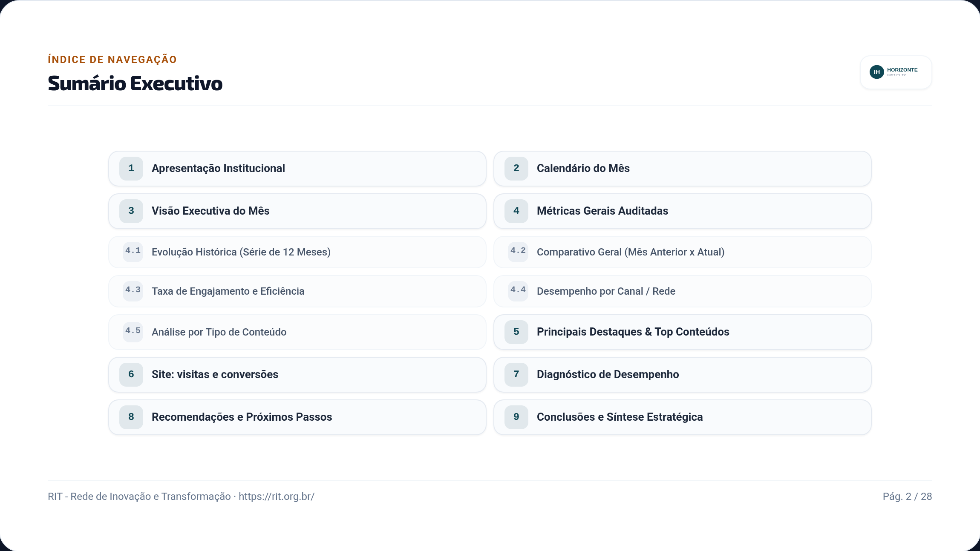This screenshot has height=551, width=980.
Task: Click the Horizonte Instituto logo
Action: tap(896, 72)
